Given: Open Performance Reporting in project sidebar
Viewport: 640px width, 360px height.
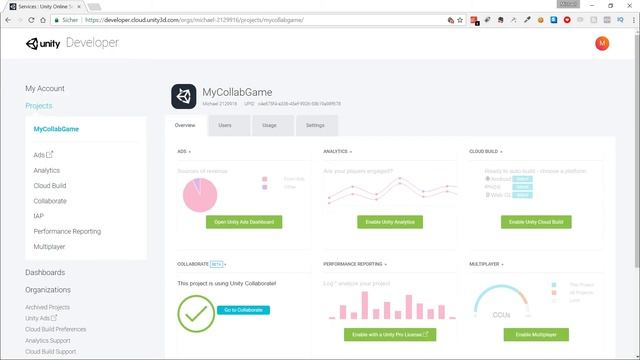Looking at the screenshot, I should 67,231.
